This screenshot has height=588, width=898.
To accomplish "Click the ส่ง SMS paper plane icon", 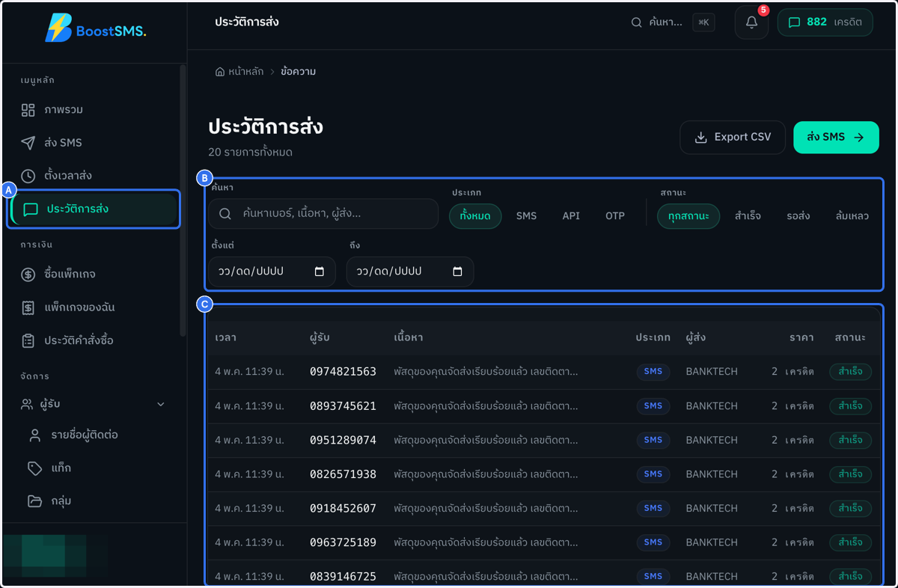I will (28, 143).
